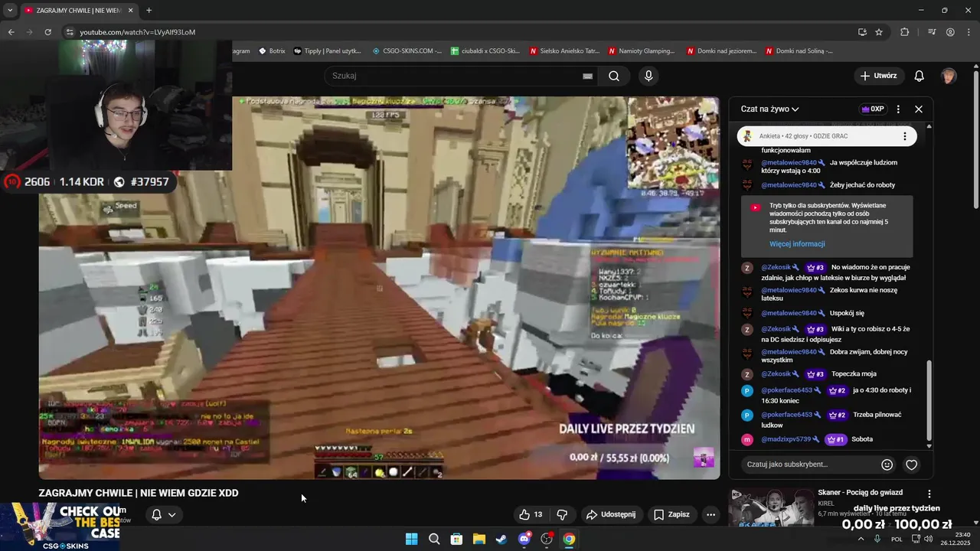The image size is (980, 551).
Task: Open the Windows Start menu
Action: [411, 539]
